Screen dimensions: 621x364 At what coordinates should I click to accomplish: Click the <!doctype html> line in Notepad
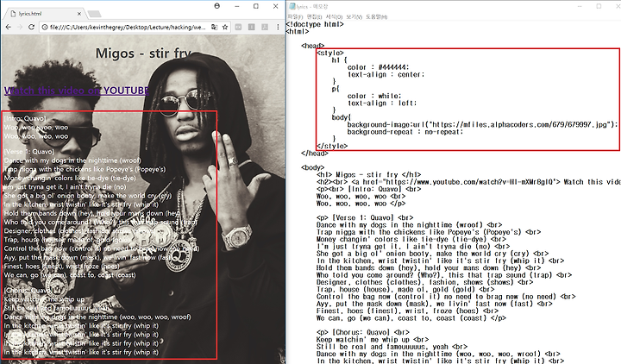pyautogui.click(x=315, y=24)
